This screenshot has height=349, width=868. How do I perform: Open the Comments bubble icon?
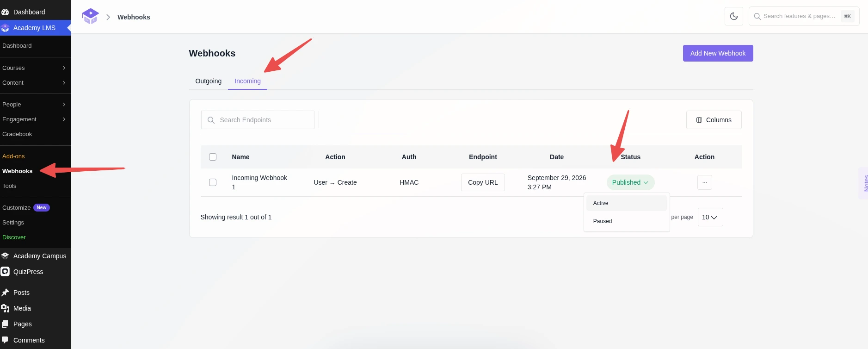(x=5, y=340)
